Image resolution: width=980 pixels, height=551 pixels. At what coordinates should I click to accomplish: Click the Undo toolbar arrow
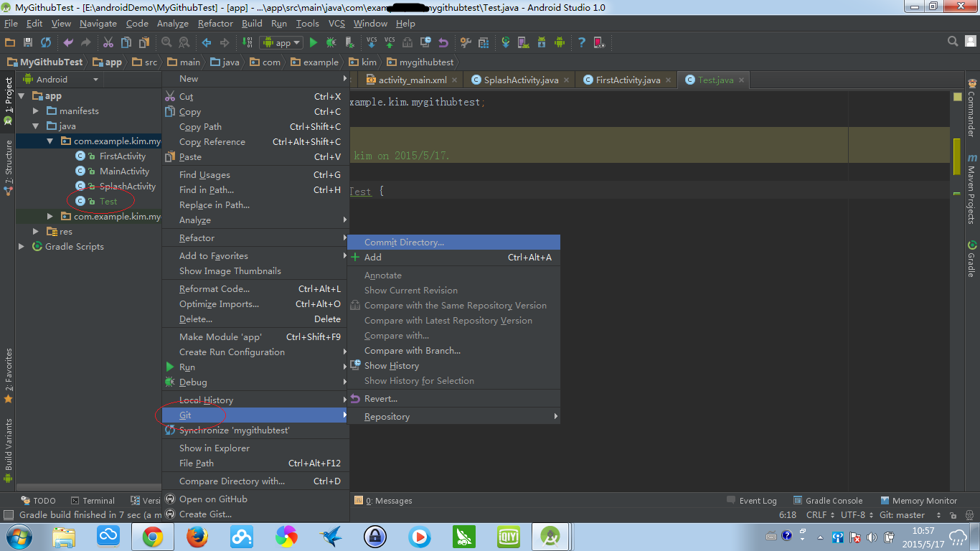point(68,43)
